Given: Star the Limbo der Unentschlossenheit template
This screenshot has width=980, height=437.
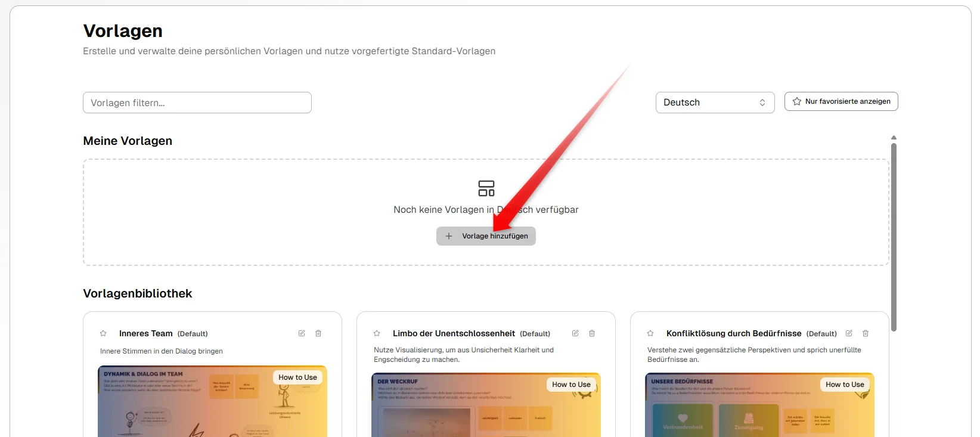Looking at the screenshot, I should click(x=377, y=333).
